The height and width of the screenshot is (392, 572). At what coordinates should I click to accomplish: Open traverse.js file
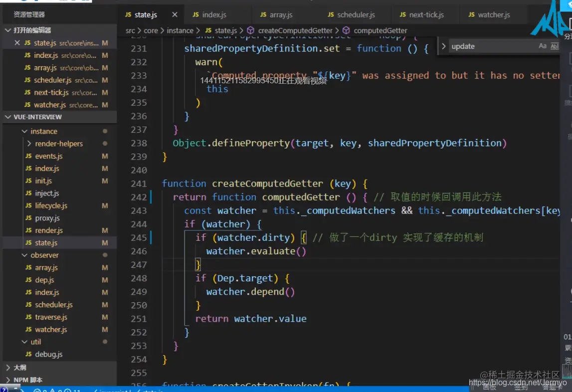coord(59,317)
